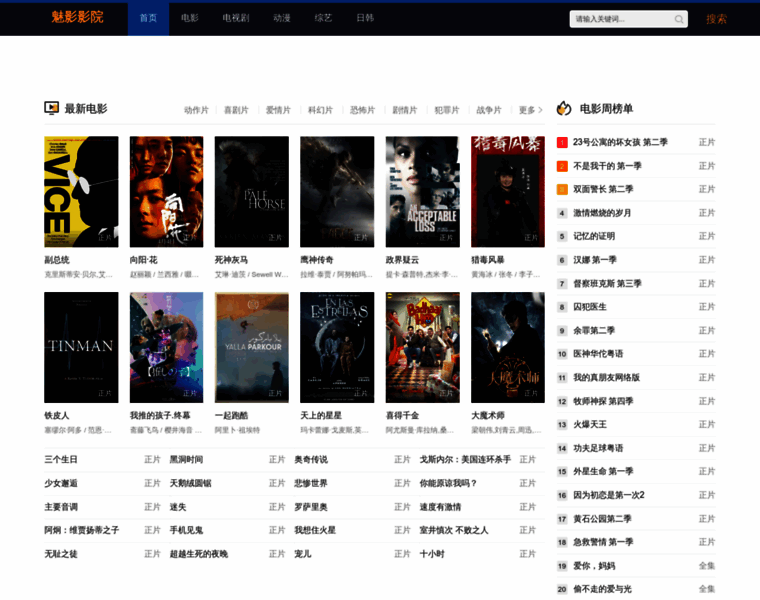760x600 pixels.
Task: Open the TINMAN poster
Action: (81, 347)
